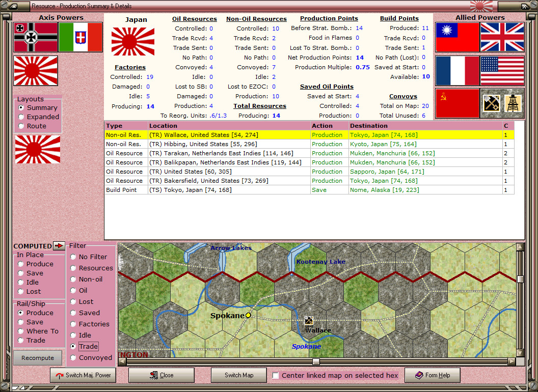
Task: Click the Soviet flag icon
Action: 457,102
